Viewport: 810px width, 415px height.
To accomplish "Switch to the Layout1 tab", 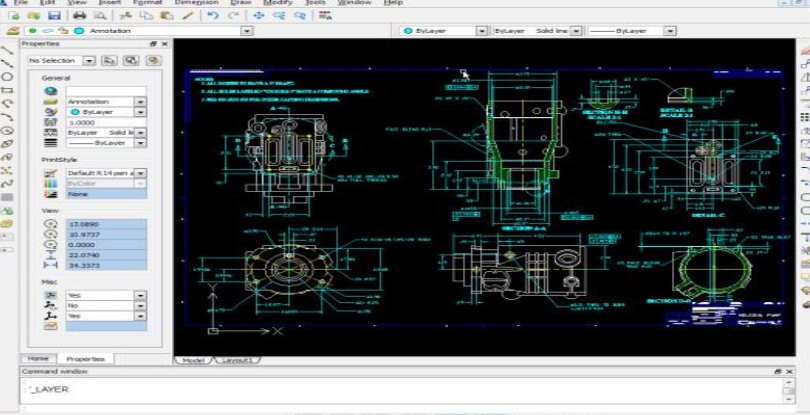I will point(238,360).
